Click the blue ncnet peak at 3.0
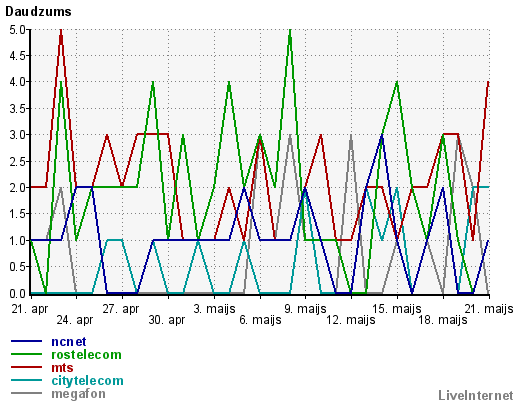Image resolution: width=520 pixels, height=405 pixels. 382,135
